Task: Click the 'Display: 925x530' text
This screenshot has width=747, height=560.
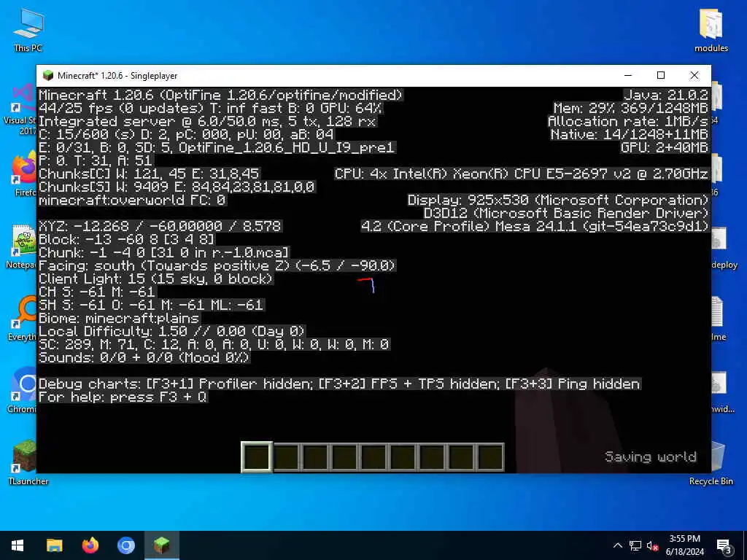Action: point(558,200)
